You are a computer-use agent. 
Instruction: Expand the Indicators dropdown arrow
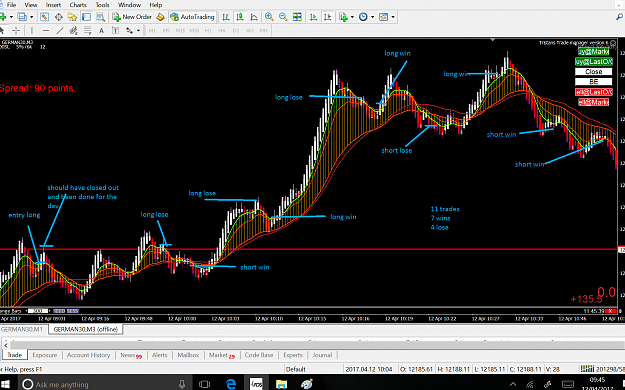pos(352,17)
